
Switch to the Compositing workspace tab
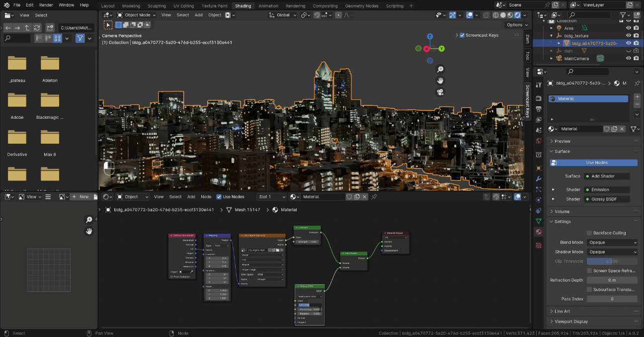pos(325,6)
